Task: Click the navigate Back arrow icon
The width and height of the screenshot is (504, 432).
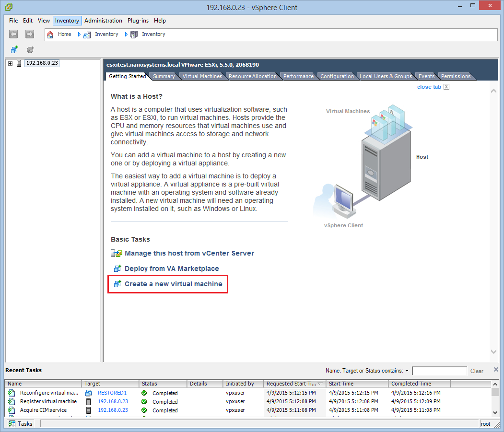Action: tap(13, 34)
